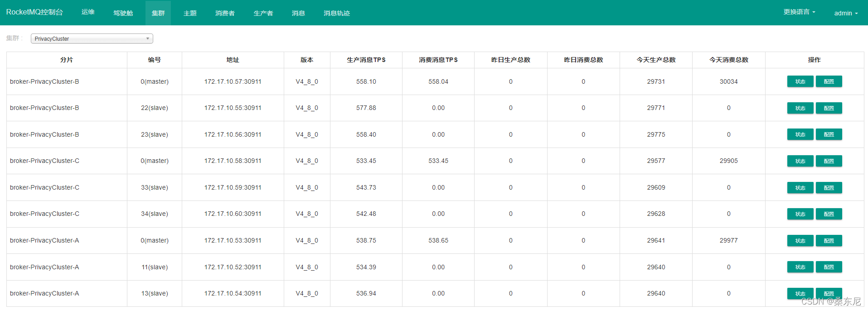Open the 生产者 producer tab
The image size is (868, 310).
click(263, 13)
